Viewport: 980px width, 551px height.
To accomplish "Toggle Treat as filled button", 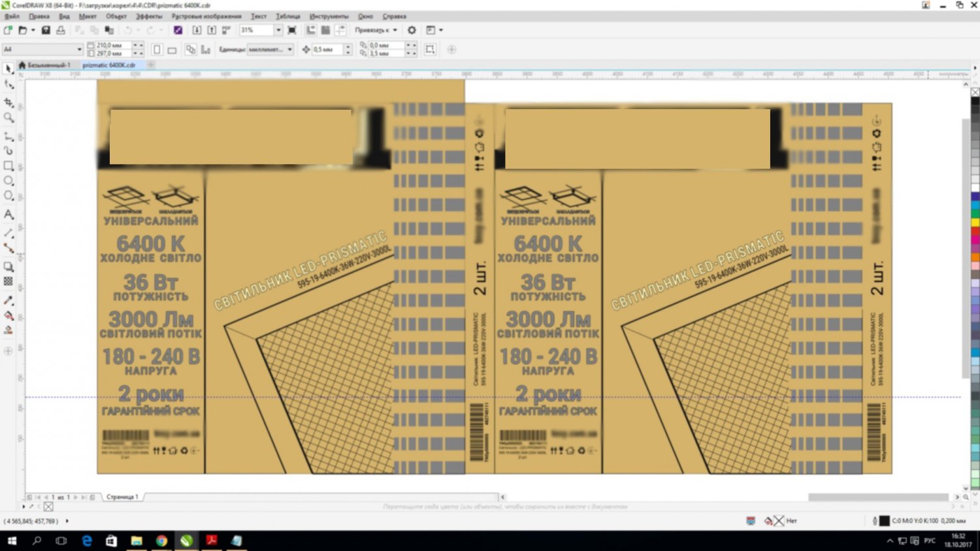I will pos(430,50).
